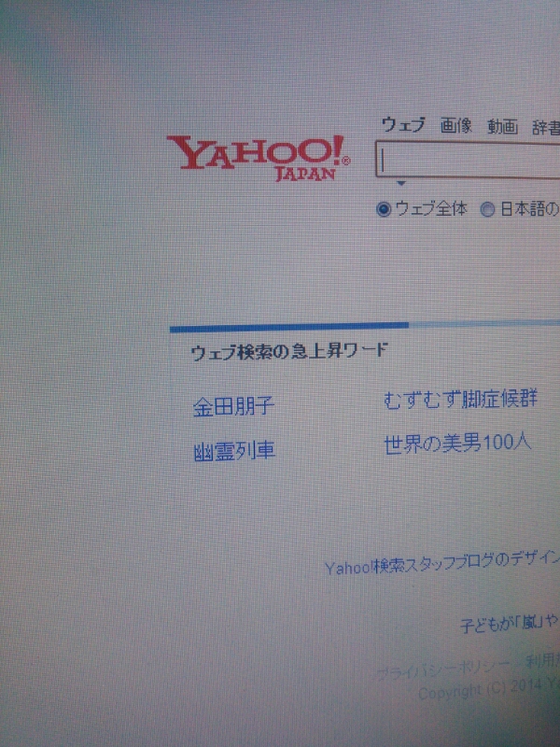Viewport: 560px width, 747px height.
Task: Open trending word 世界の美男100人
Action: [457, 443]
